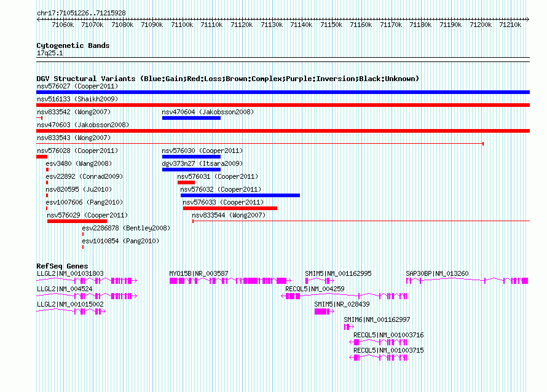Click the red bar under nsv576031
547x392 pixels.
[x=186, y=182]
